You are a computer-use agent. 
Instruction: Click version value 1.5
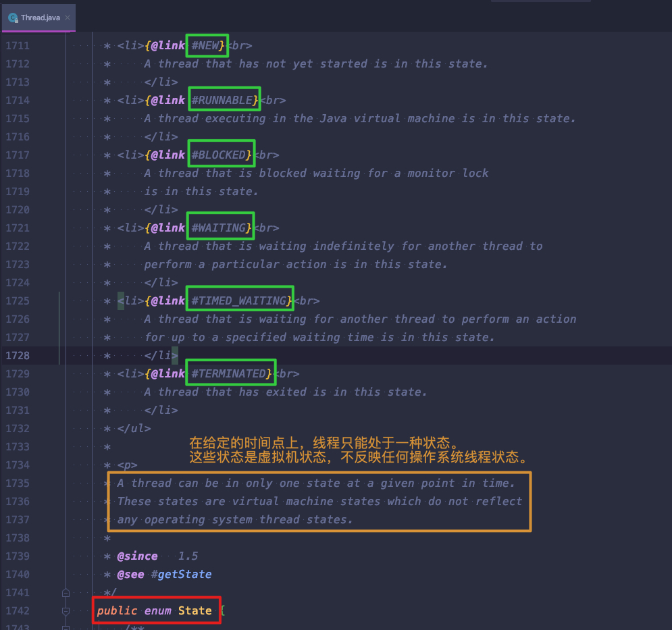[x=188, y=556]
